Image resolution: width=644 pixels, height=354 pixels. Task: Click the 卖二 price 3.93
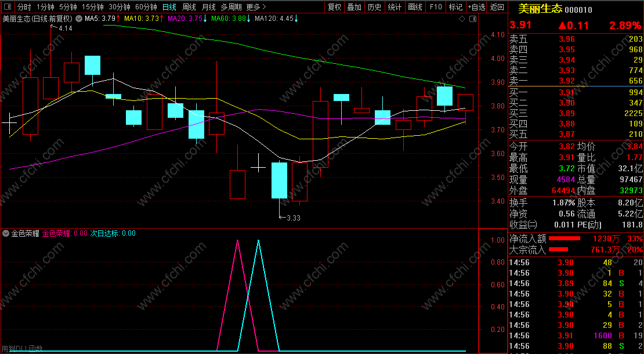(567, 71)
